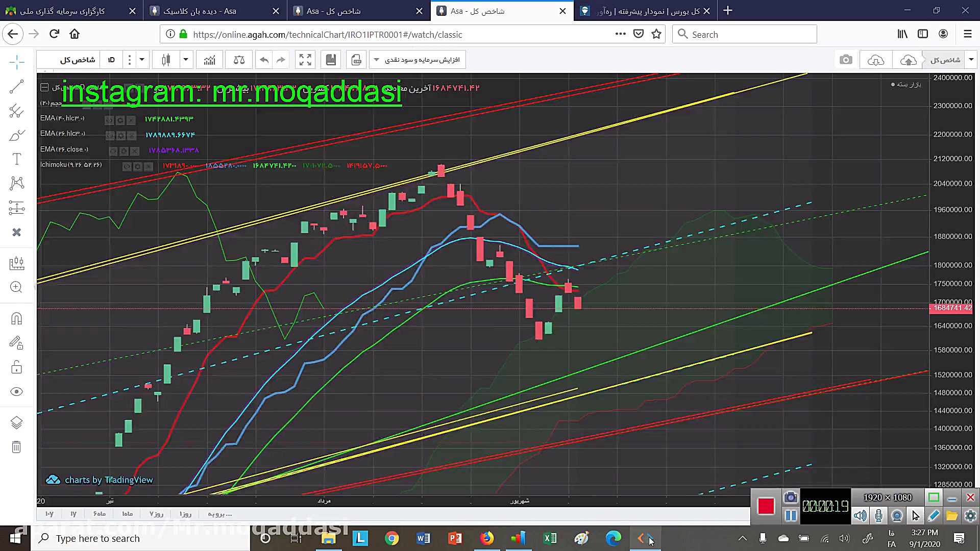Hide all drawings with eye icon
Viewport: 980px width, 551px height.
point(16,392)
